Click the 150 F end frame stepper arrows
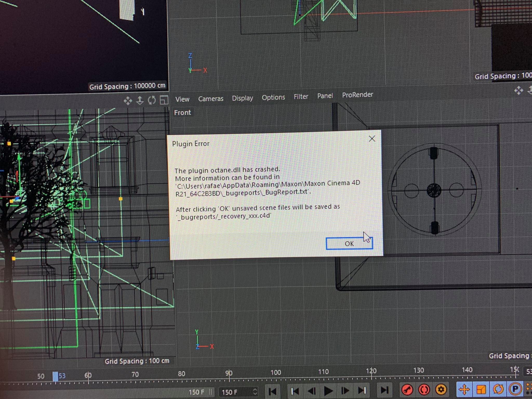Screen dimensions: 532x399 (255, 391)
